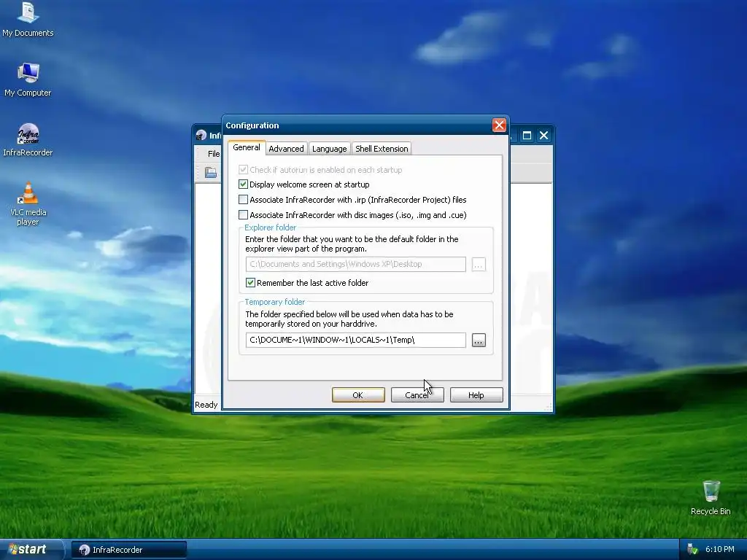Viewport: 747px width, 560px height.
Task: Open the Shell Extension tab
Action: tap(382, 149)
